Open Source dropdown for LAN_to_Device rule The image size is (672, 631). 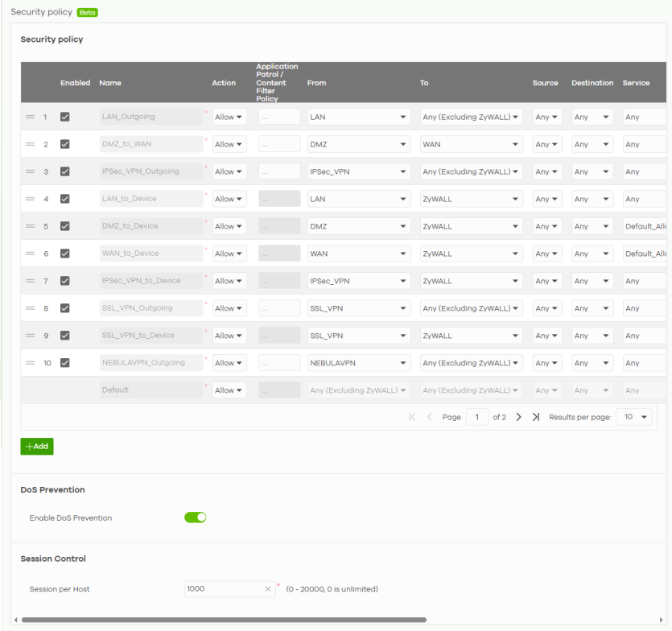547,200
